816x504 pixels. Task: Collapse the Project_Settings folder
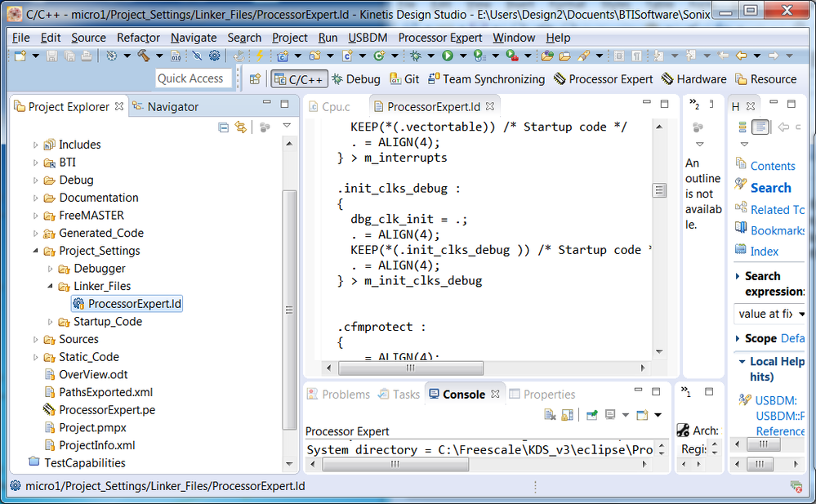pos(35,251)
